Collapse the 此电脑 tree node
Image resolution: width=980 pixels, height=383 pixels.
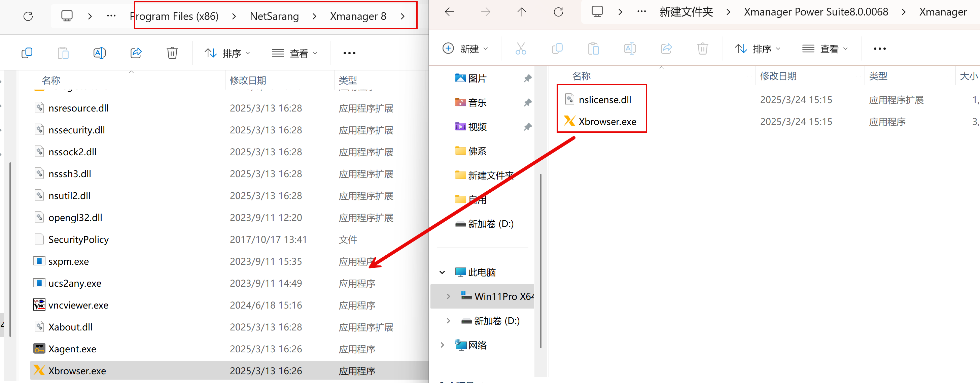click(x=442, y=272)
